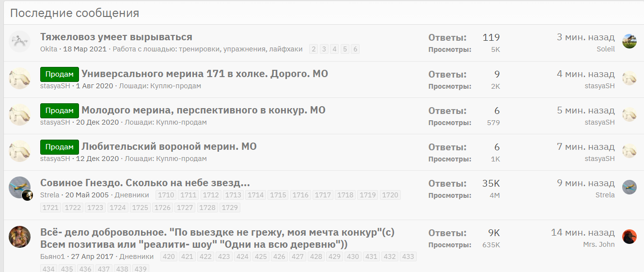This screenshot has width=644, height=272.
Task: Jump to page 1729 of Совиное Гнездо
Action: coord(230,208)
